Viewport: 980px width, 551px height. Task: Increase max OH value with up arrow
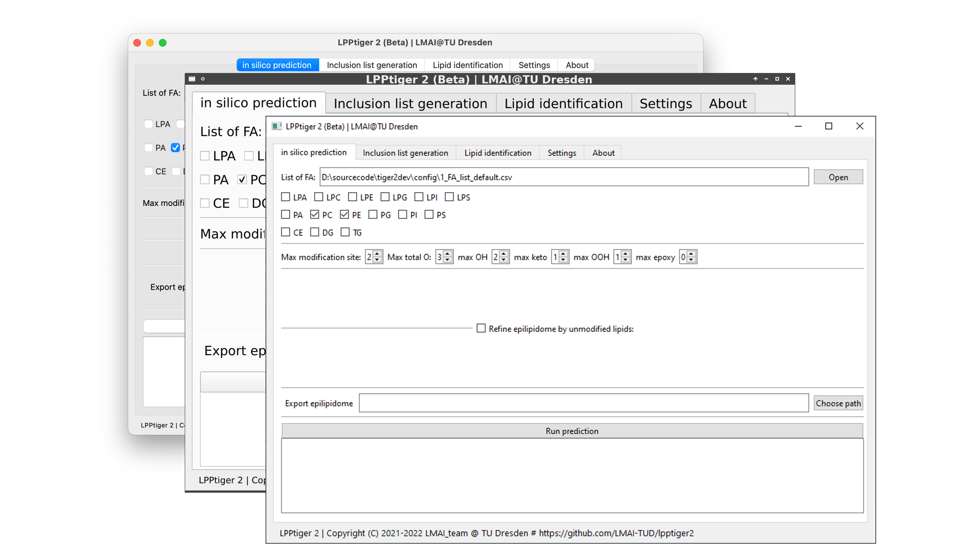[x=504, y=254]
